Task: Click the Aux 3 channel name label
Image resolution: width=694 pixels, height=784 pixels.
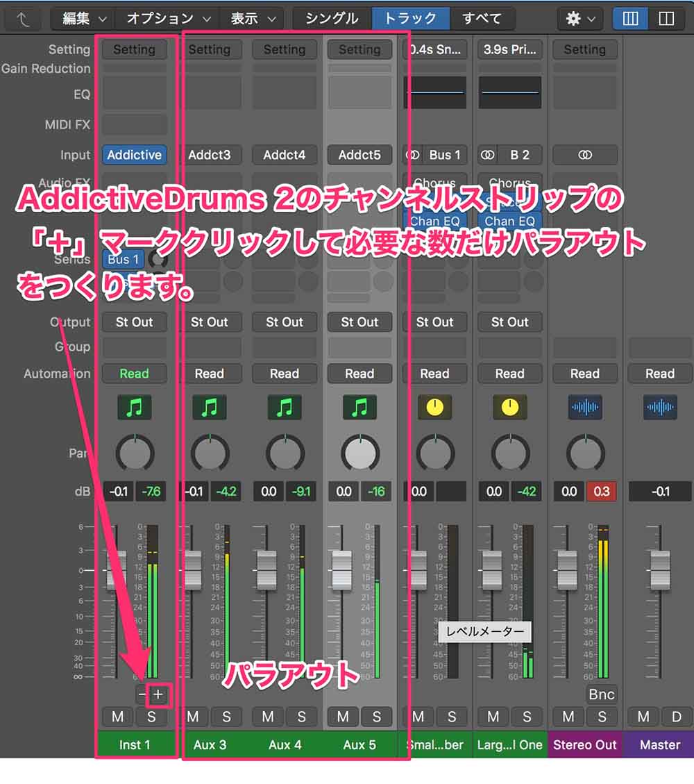Action: (210, 745)
